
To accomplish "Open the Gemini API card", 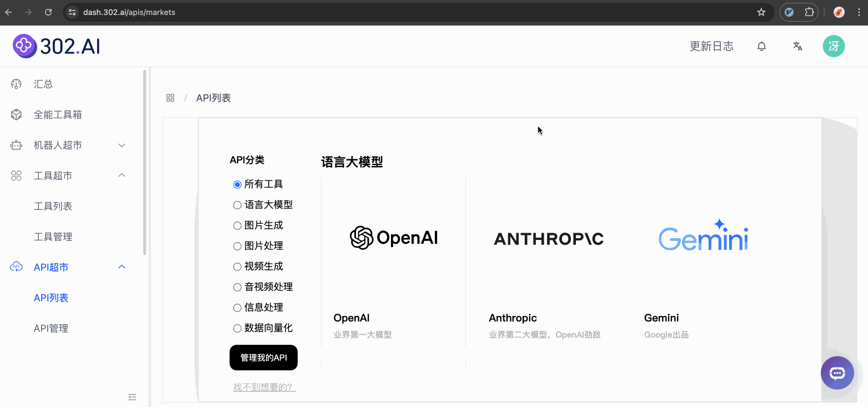I will tap(704, 262).
